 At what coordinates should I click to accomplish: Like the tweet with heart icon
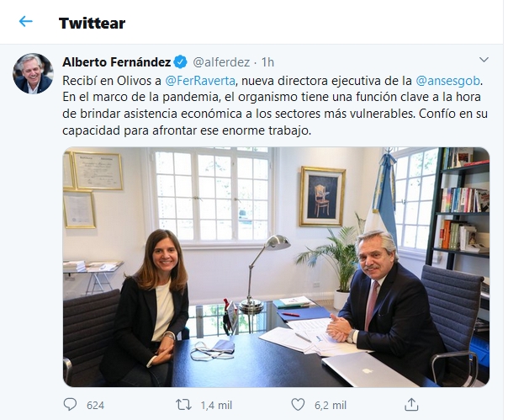click(298, 405)
